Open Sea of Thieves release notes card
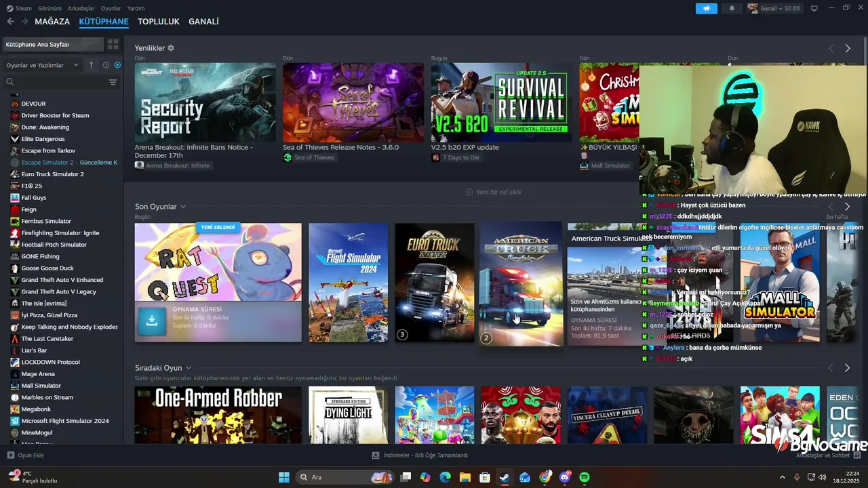Viewport: 868px width, 488px height. (x=353, y=102)
